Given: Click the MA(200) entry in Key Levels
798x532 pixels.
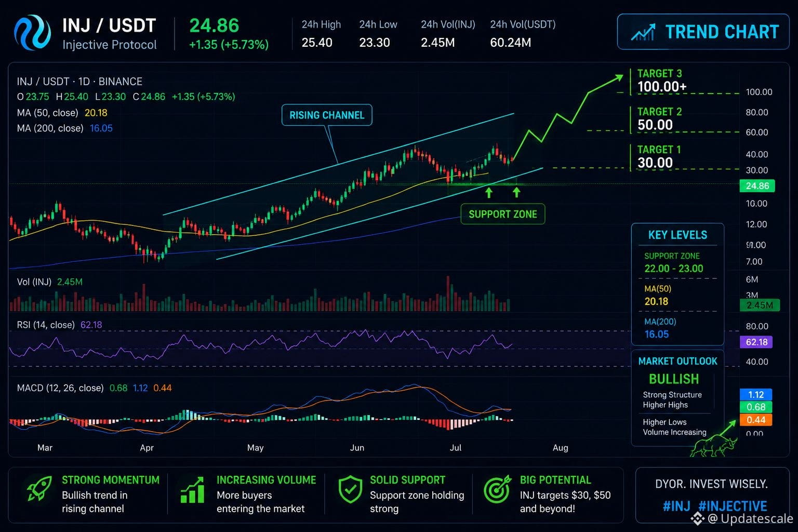Looking at the screenshot, I should [x=660, y=328].
